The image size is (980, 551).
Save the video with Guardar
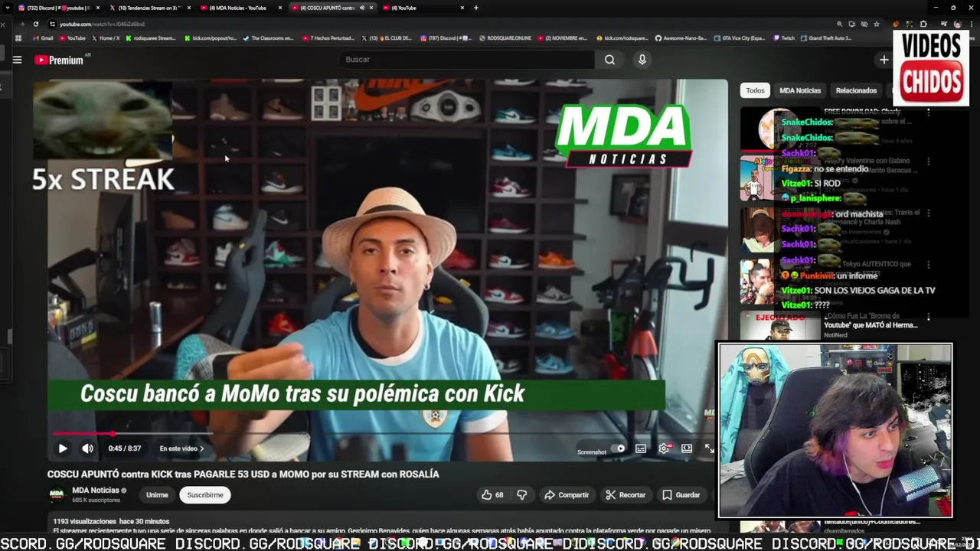(x=681, y=495)
